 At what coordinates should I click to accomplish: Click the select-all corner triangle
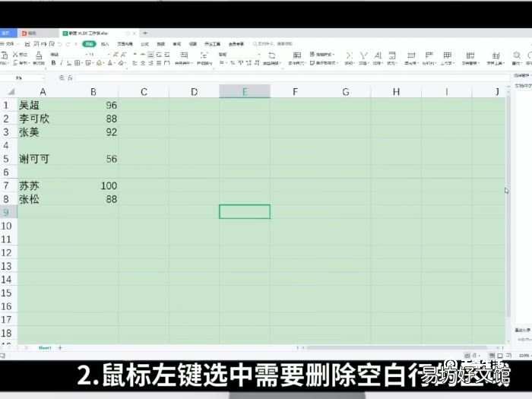pyautogui.click(x=11, y=92)
